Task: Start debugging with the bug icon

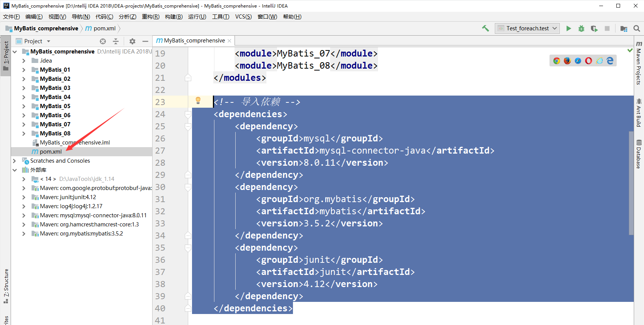Action: point(581,28)
